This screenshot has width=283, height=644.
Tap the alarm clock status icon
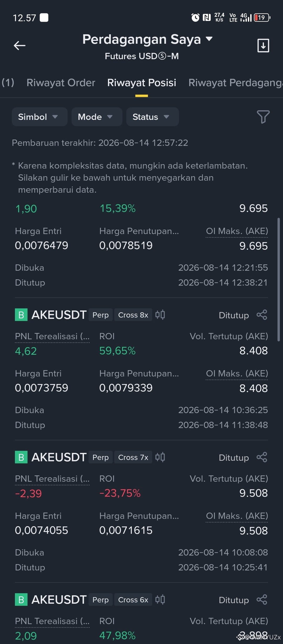pos(195,18)
